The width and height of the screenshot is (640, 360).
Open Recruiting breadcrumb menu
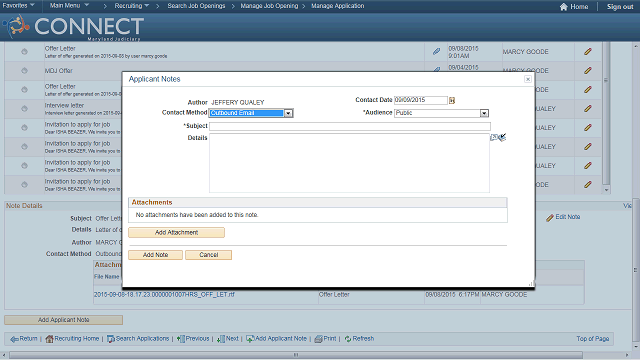(131, 6)
